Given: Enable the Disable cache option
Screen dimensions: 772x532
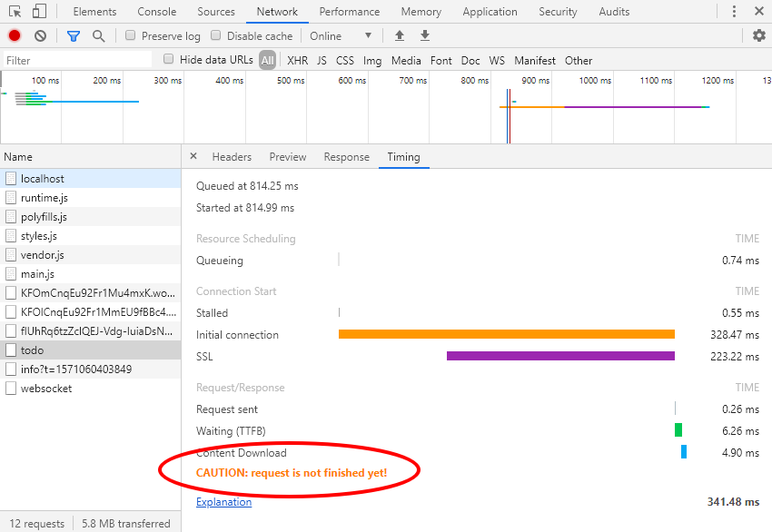Looking at the screenshot, I should 214,35.
